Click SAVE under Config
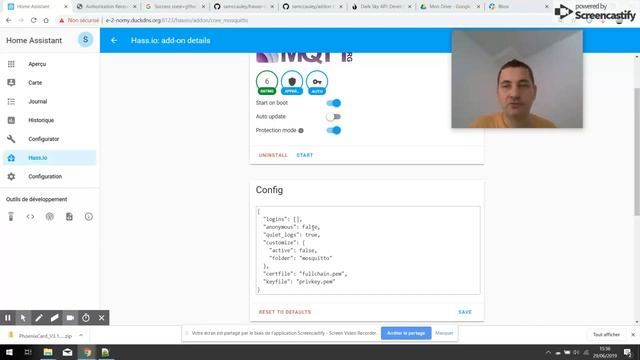 click(465, 312)
